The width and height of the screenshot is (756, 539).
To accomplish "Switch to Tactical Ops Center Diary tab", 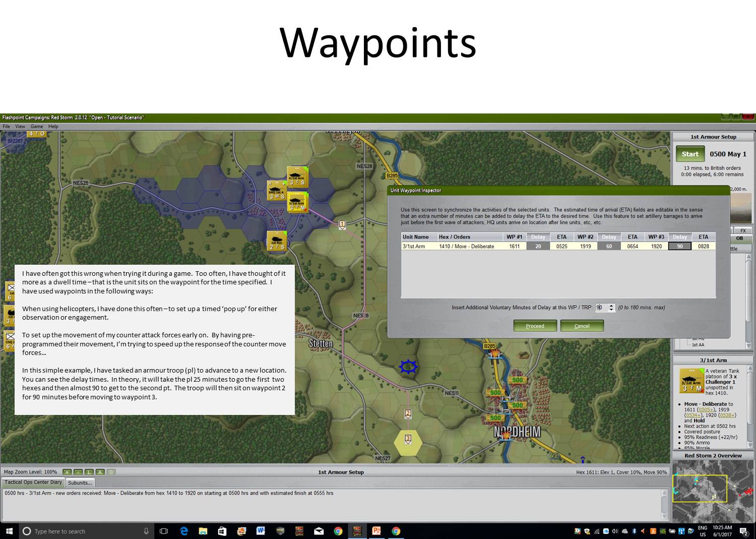I will 33,483.
